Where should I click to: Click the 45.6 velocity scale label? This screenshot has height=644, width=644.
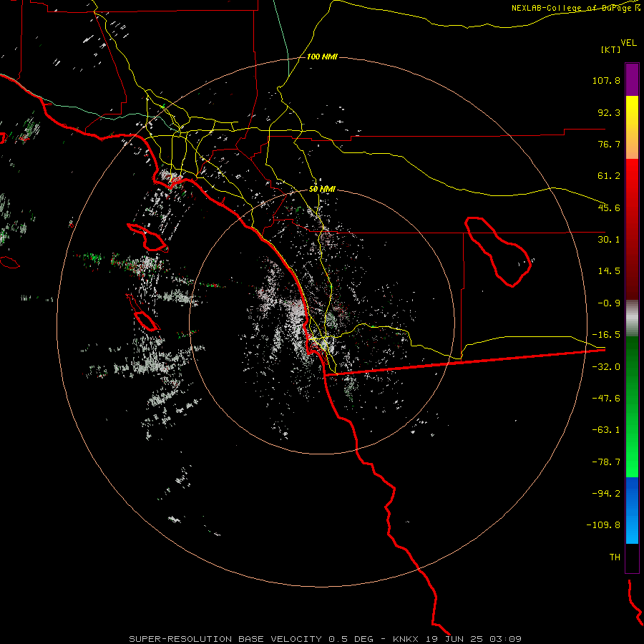click(x=609, y=208)
